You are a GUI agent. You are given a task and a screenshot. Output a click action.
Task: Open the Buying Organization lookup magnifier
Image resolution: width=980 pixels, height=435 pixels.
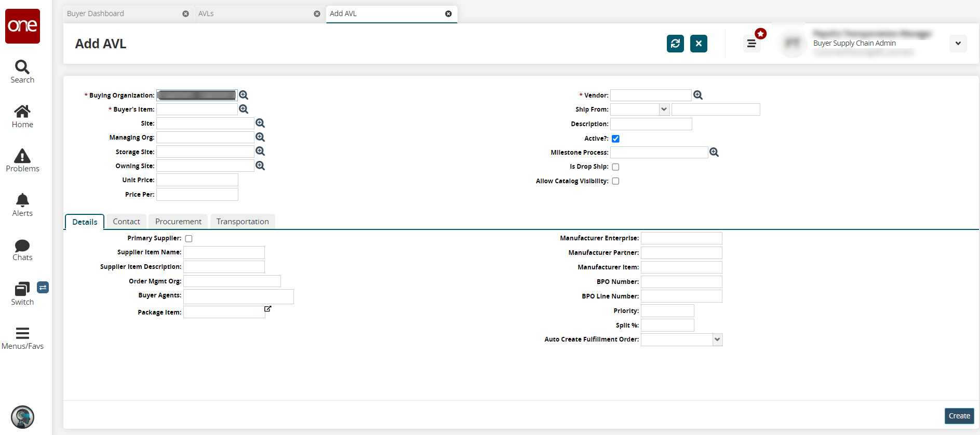pos(244,95)
